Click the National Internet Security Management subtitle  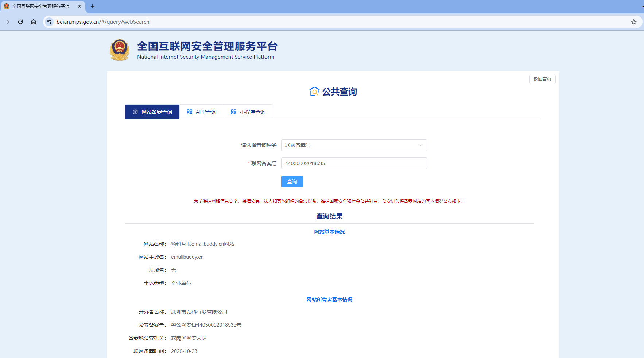(x=206, y=57)
